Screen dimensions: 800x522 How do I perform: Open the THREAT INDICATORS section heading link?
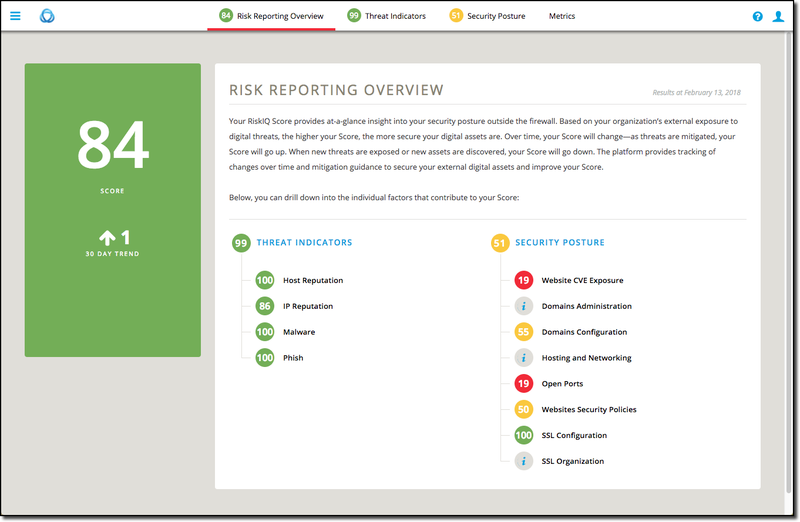point(304,242)
